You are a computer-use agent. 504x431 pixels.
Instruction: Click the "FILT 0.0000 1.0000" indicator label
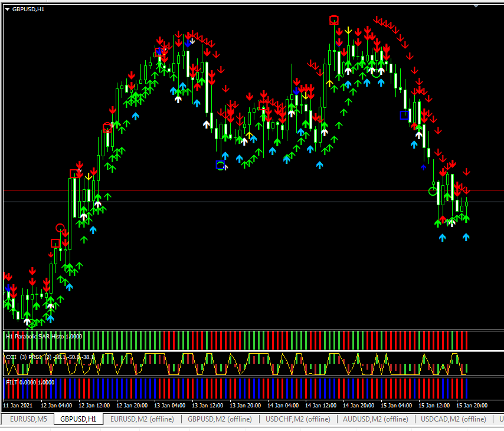[30, 383]
